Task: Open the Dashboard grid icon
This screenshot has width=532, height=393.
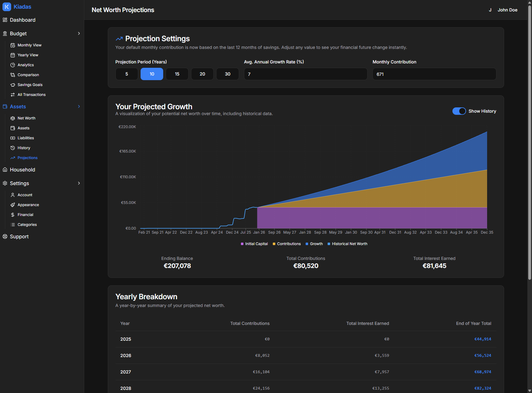Action: click(x=5, y=20)
